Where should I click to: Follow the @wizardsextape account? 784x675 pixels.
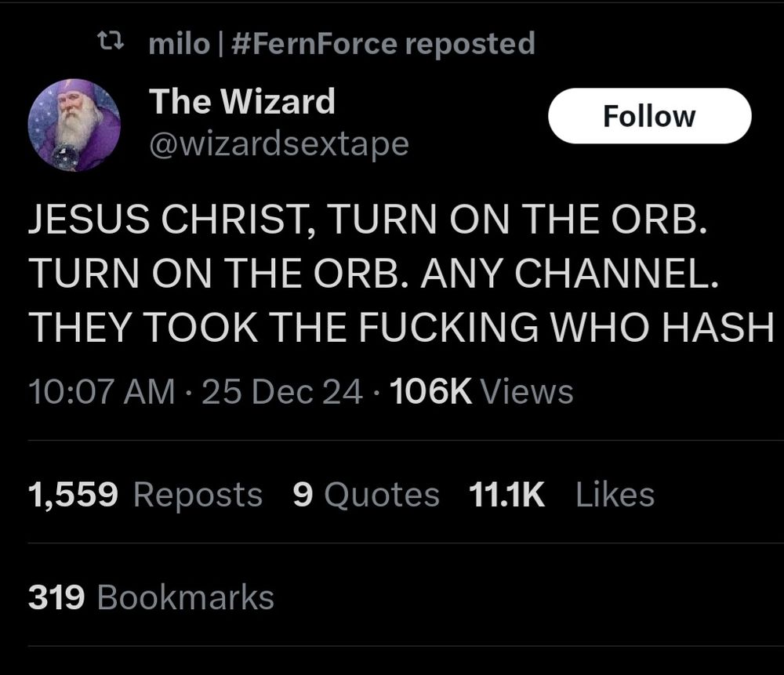point(648,115)
